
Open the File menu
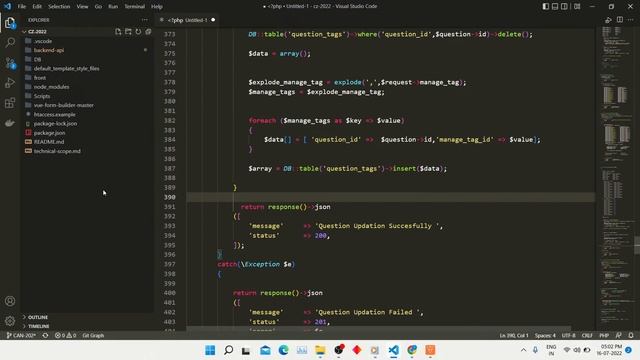point(22,7)
